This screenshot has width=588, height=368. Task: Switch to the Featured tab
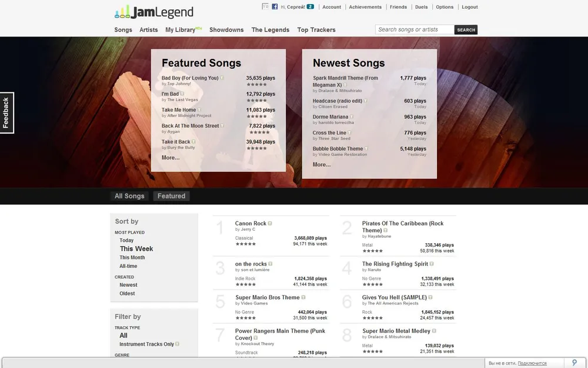(171, 196)
